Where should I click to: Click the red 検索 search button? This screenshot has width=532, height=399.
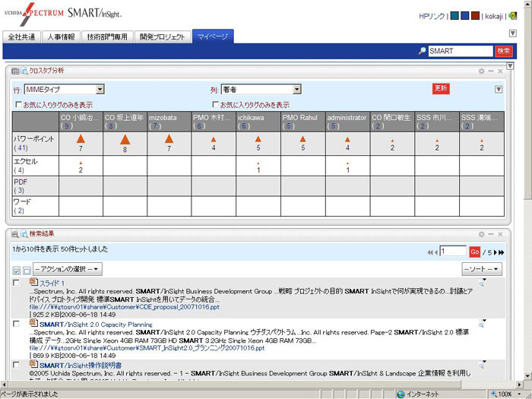(x=503, y=51)
